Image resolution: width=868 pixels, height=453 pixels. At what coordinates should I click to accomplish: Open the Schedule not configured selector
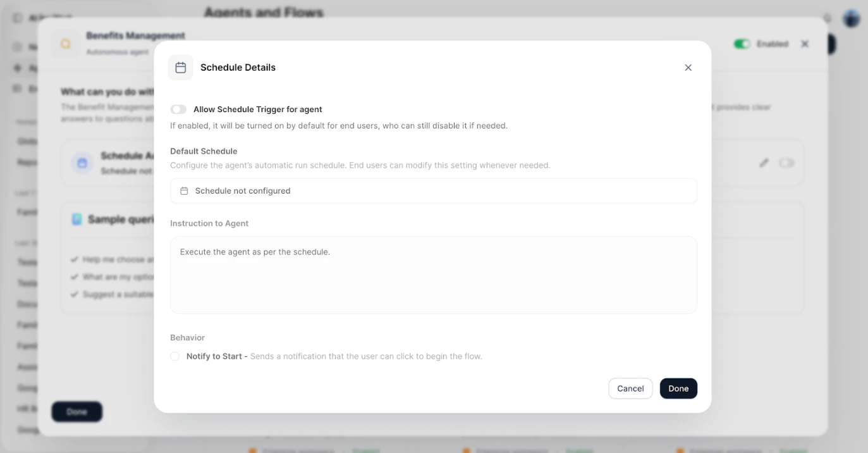click(x=434, y=190)
